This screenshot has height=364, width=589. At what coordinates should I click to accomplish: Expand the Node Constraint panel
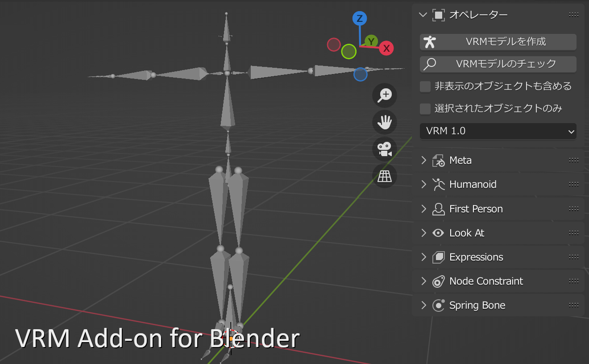point(424,281)
